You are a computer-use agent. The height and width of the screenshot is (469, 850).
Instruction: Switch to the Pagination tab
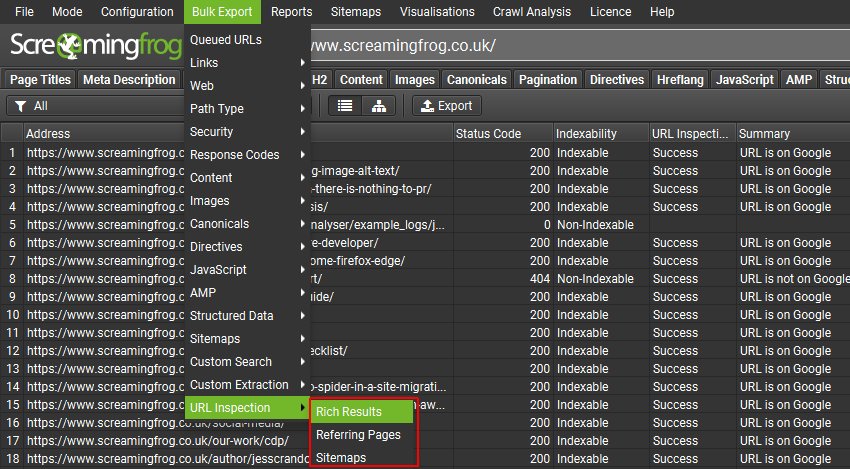tap(548, 80)
